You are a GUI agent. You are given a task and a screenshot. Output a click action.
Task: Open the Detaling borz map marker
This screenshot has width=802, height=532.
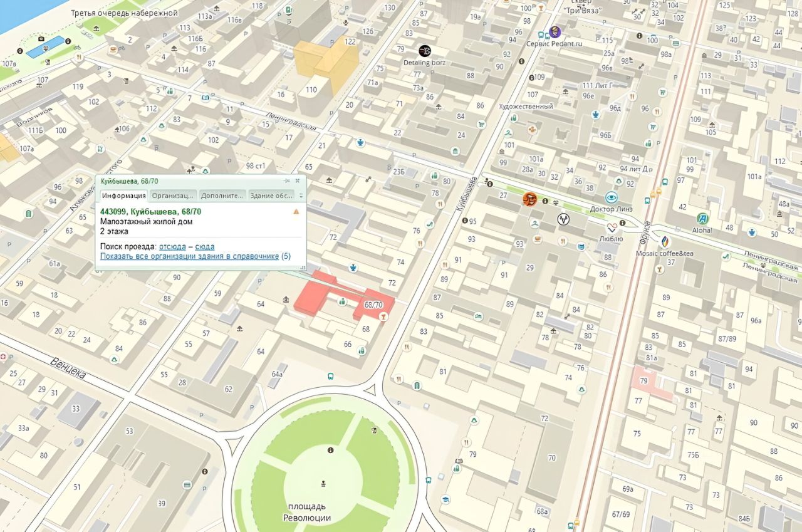tap(425, 51)
